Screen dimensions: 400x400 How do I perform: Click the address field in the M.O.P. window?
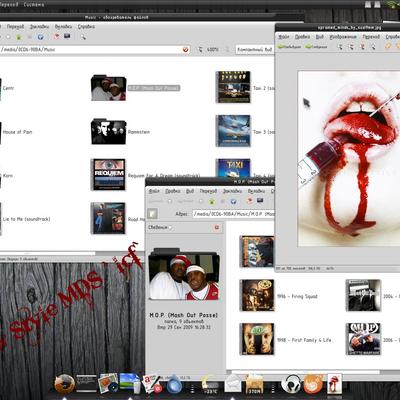pos(234,214)
